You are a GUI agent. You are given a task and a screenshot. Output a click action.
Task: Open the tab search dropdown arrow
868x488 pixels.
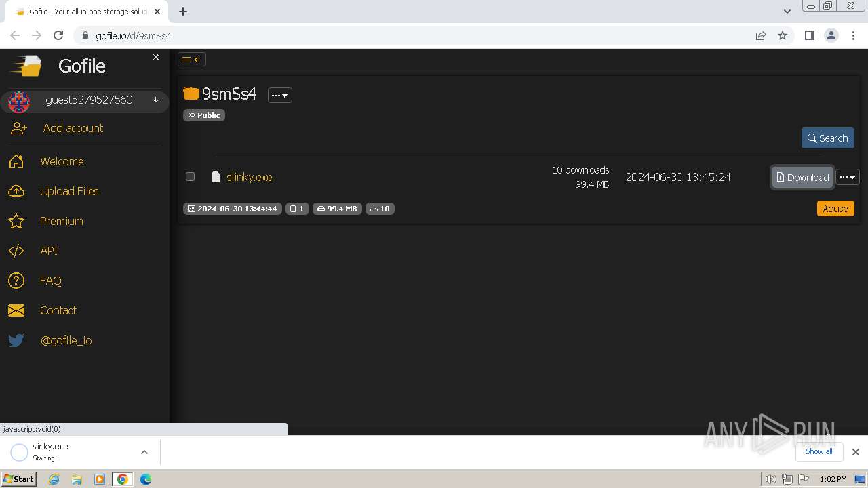point(787,12)
